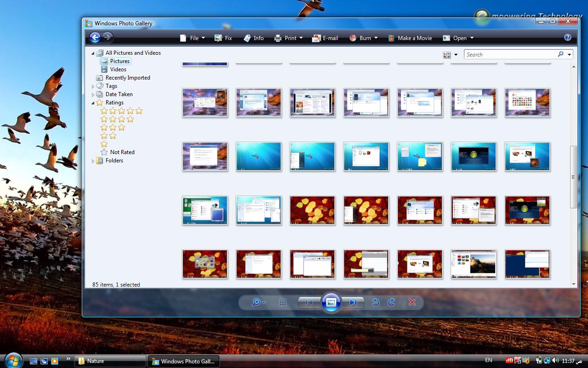Select the plain autumn leaves wallpaper thumbnail
The height and width of the screenshot is (368, 588).
tap(312, 210)
